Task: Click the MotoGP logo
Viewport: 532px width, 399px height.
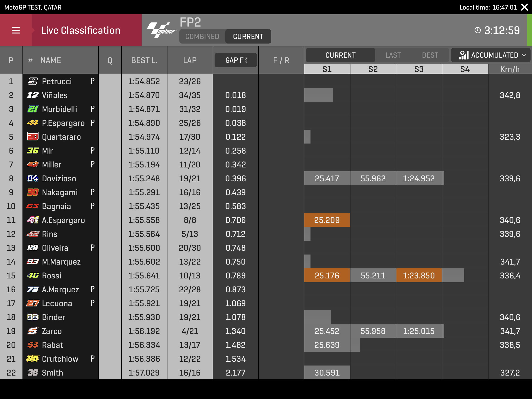Action: click(161, 30)
